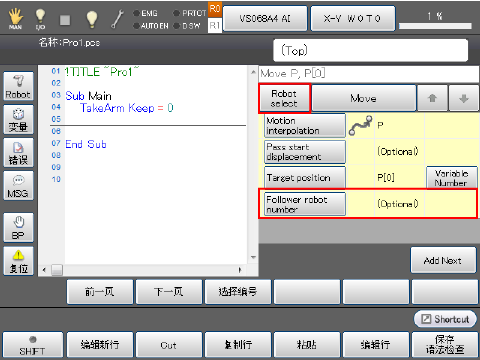
Task: Open the I/O lamp icon
Action: 40,19
